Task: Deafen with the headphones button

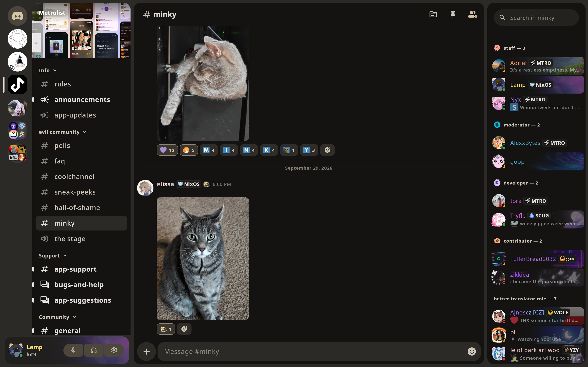Action: [94, 350]
